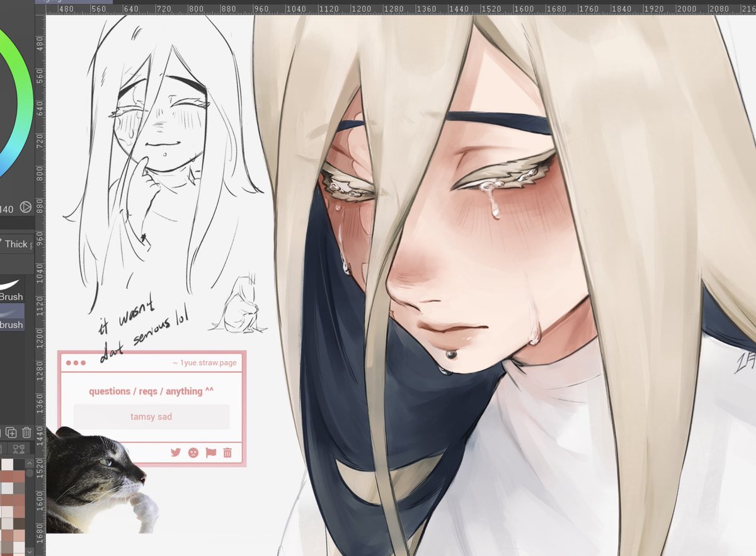This screenshot has height=556, width=756.
Task: Click the horizontal ruler above the canvas
Action: (x=401, y=9)
